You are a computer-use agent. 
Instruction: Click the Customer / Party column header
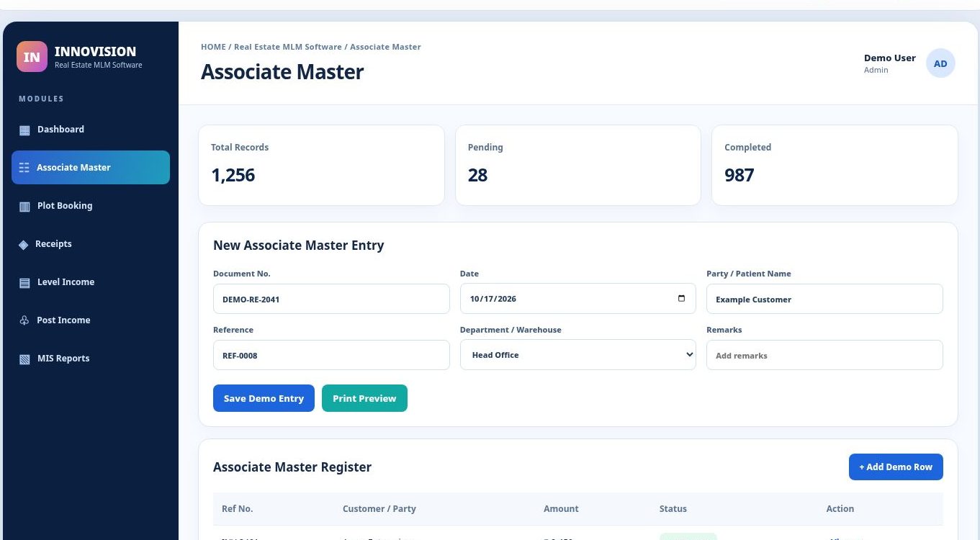[379, 508]
